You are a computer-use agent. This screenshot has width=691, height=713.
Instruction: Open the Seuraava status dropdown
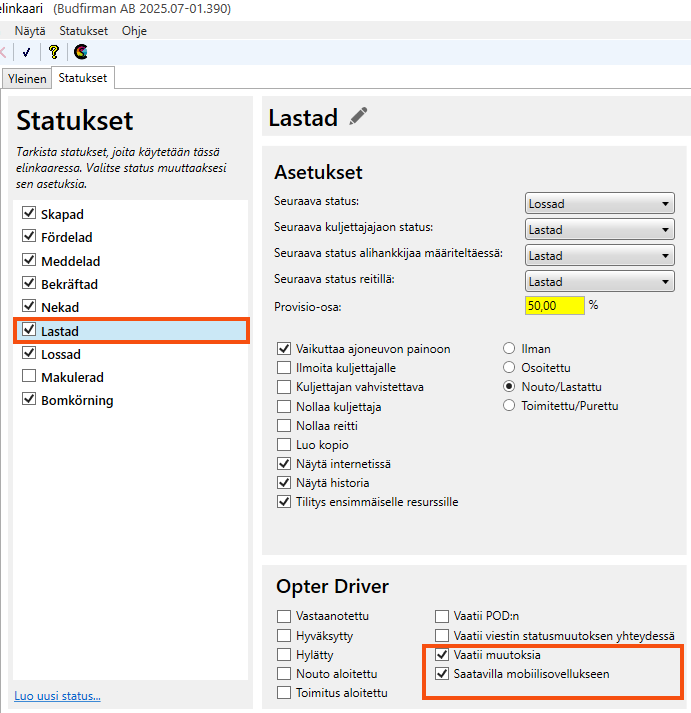click(x=599, y=204)
